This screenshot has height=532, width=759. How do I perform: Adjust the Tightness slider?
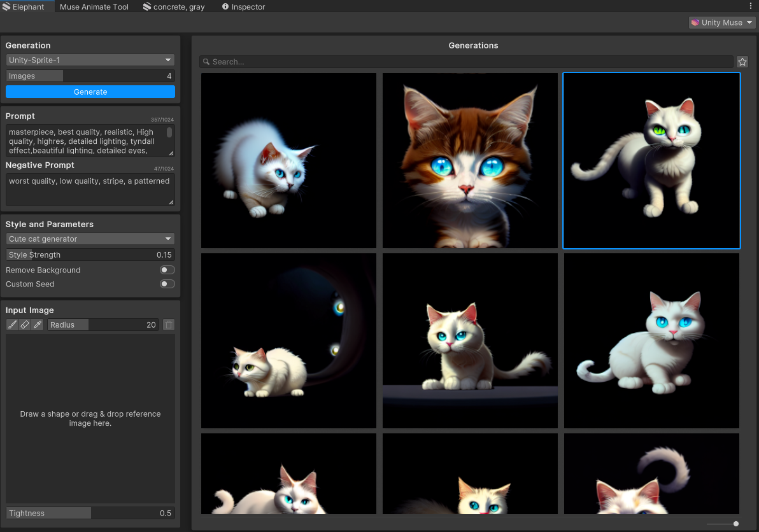click(90, 513)
